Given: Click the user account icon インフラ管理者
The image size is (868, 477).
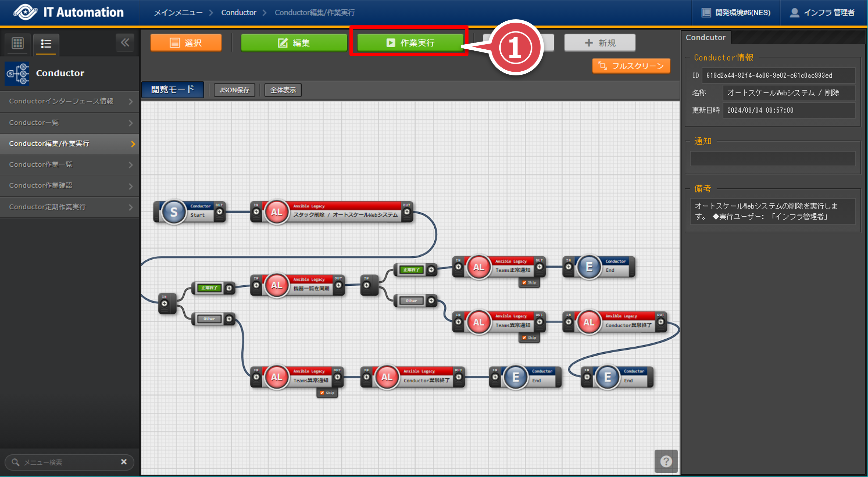Looking at the screenshot, I should point(794,13).
